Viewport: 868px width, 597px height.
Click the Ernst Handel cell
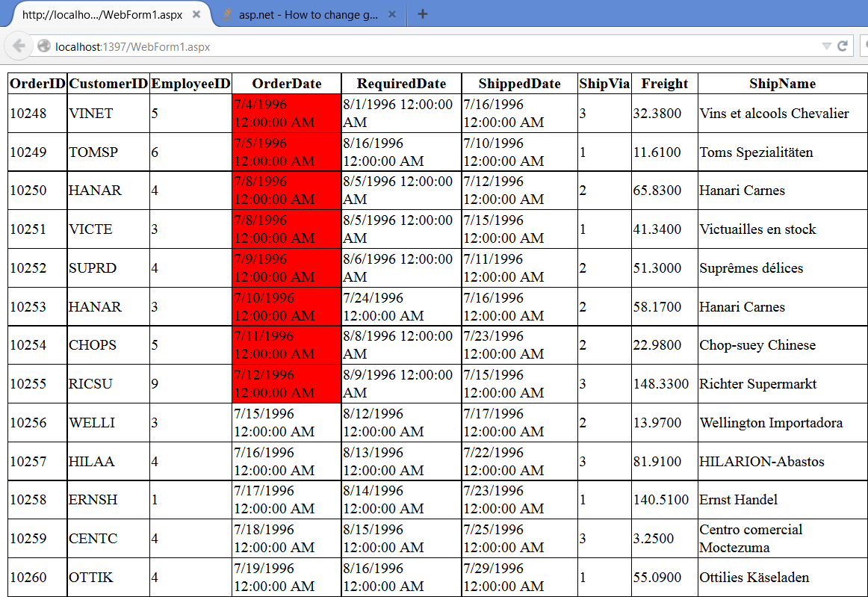783,500
